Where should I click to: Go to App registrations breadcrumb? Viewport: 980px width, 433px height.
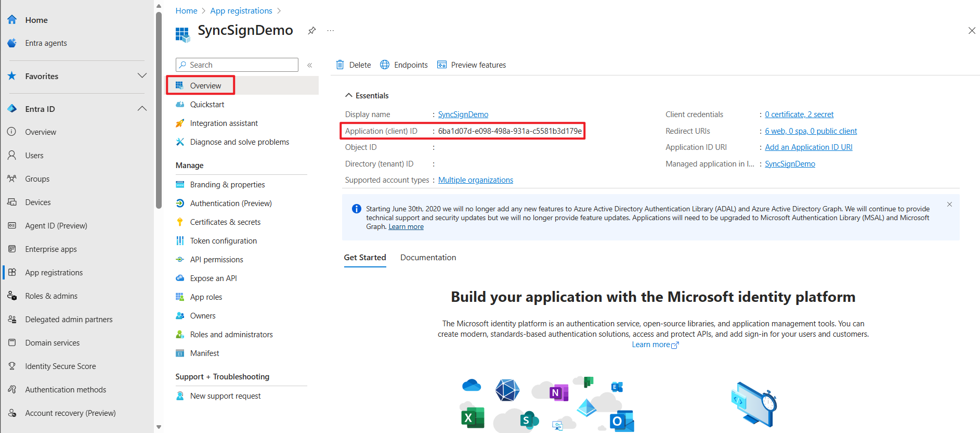(241, 11)
